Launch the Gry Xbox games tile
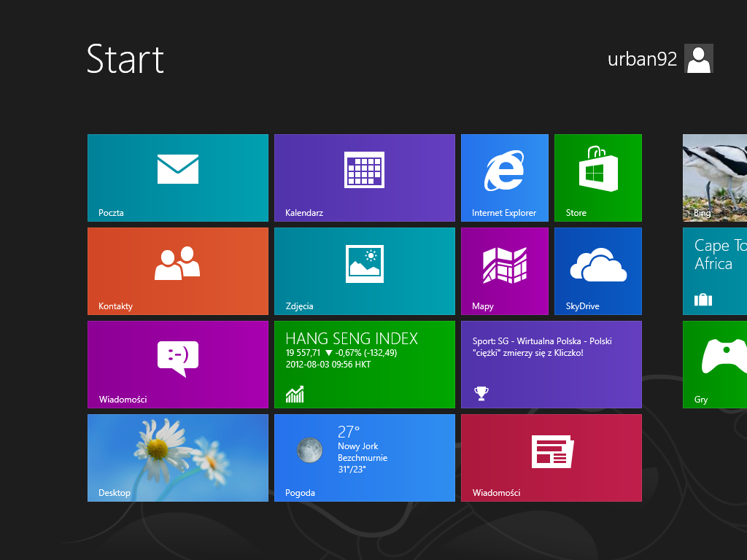The height and width of the screenshot is (560, 747). (715, 364)
